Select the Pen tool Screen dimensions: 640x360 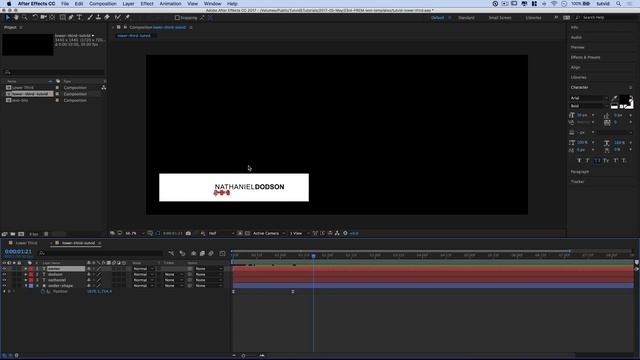[71, 18]
